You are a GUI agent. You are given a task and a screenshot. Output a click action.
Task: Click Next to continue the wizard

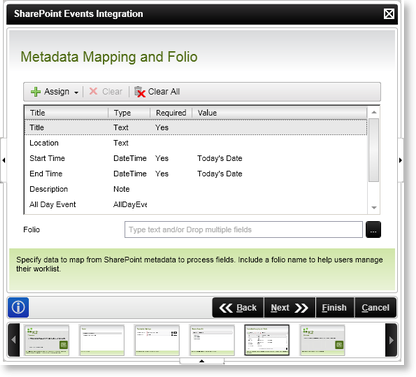[x=289, y=308]
